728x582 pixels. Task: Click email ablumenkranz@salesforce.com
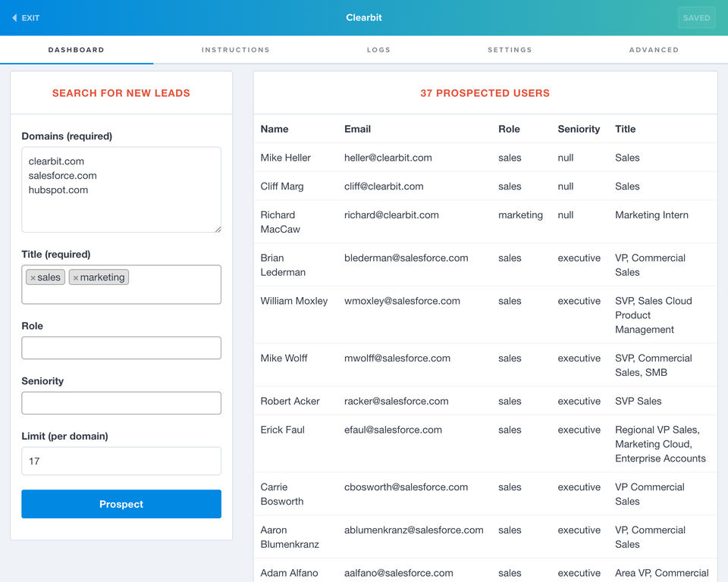[x=414, y=530]
